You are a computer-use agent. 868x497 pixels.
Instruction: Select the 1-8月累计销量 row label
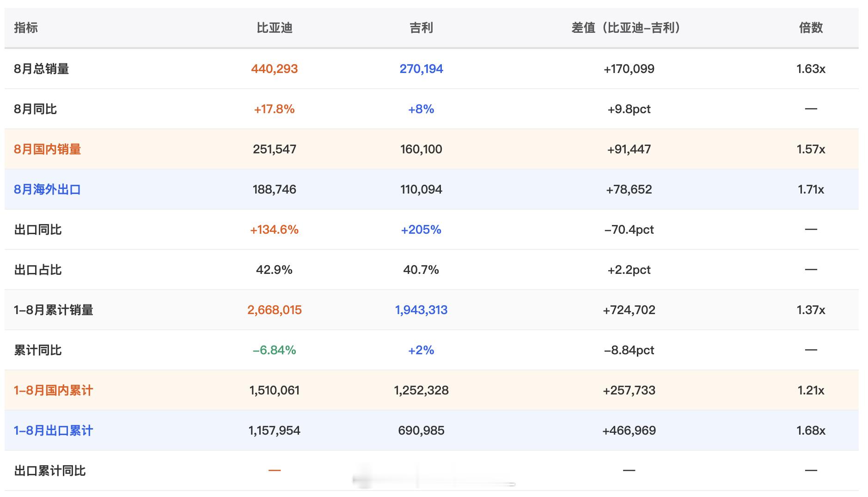54,310
